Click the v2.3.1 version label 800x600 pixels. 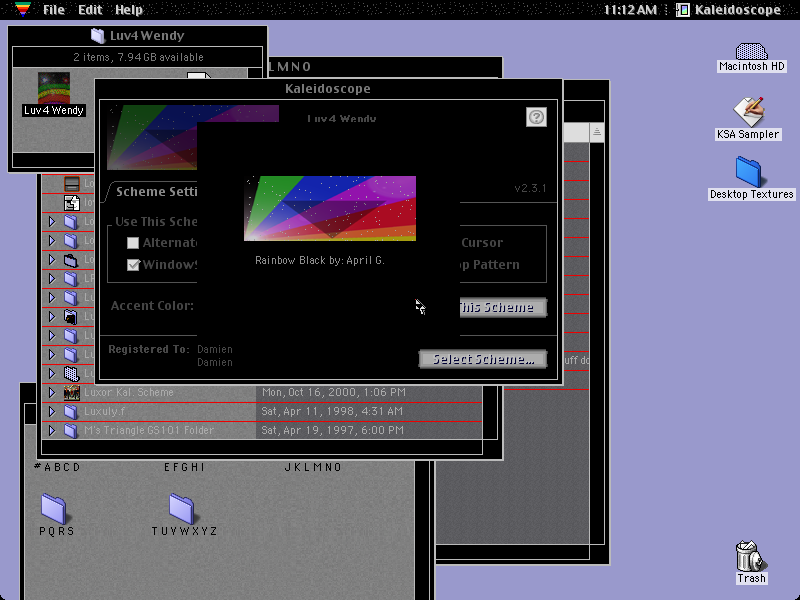pos(531,188)
